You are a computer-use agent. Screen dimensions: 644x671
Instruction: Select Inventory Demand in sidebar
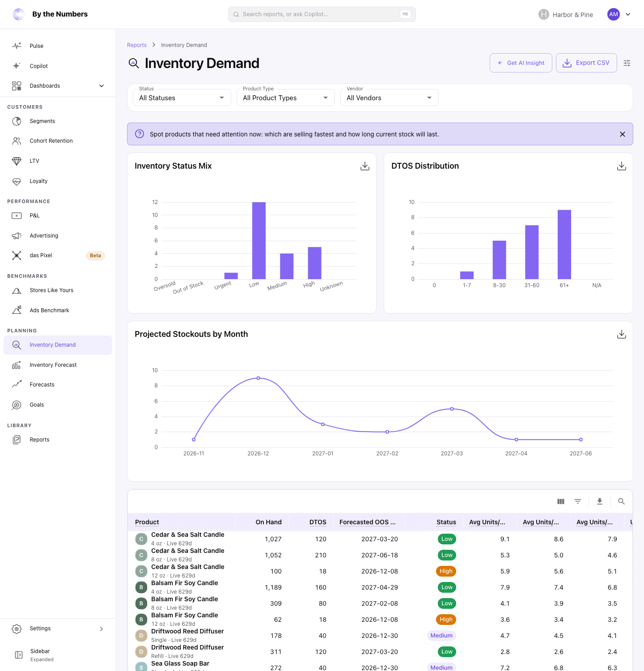coord(58,345)
